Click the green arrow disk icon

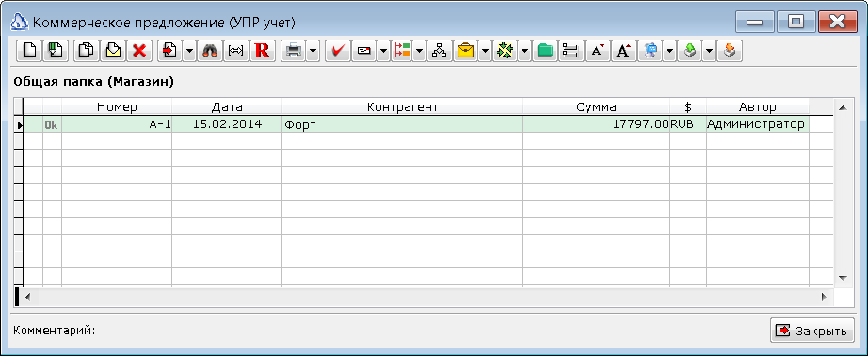[x=690, y=51]
